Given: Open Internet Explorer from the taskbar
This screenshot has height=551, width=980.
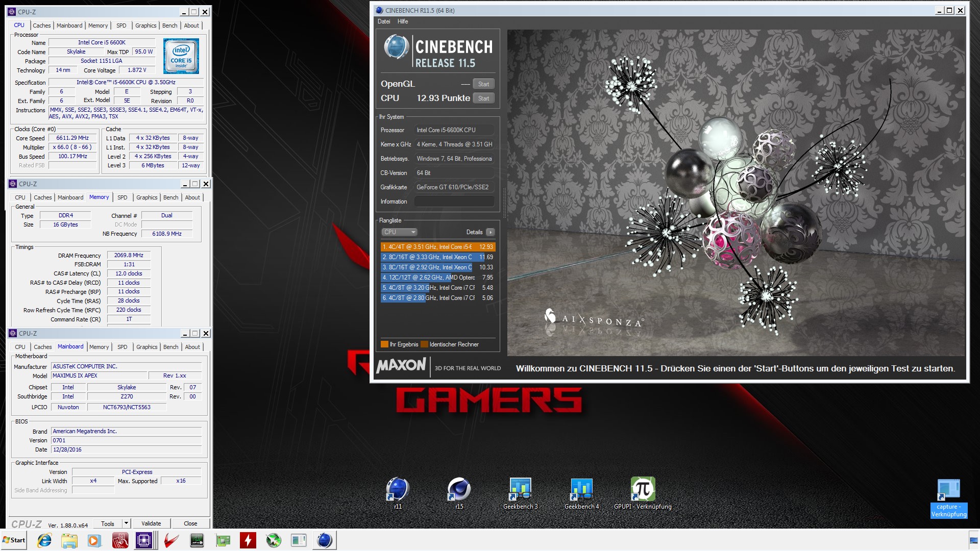Looking at the screenshot, I should click(44, 540).
